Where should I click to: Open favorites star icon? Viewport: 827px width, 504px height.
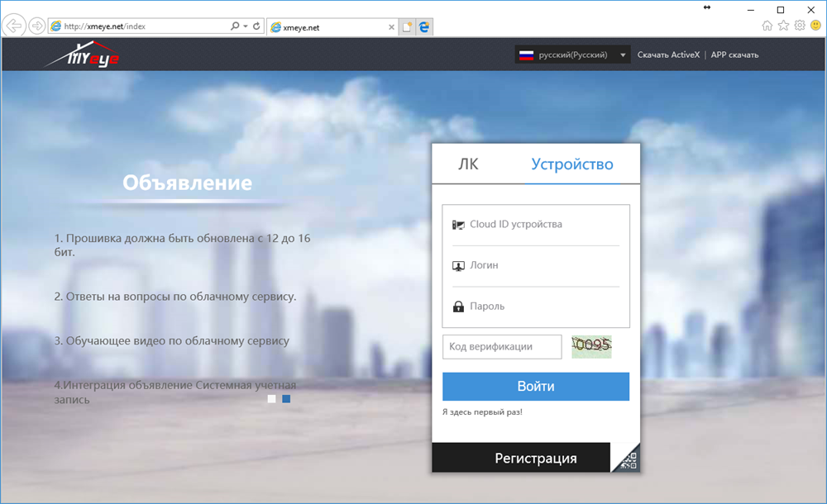pos(784,26)
